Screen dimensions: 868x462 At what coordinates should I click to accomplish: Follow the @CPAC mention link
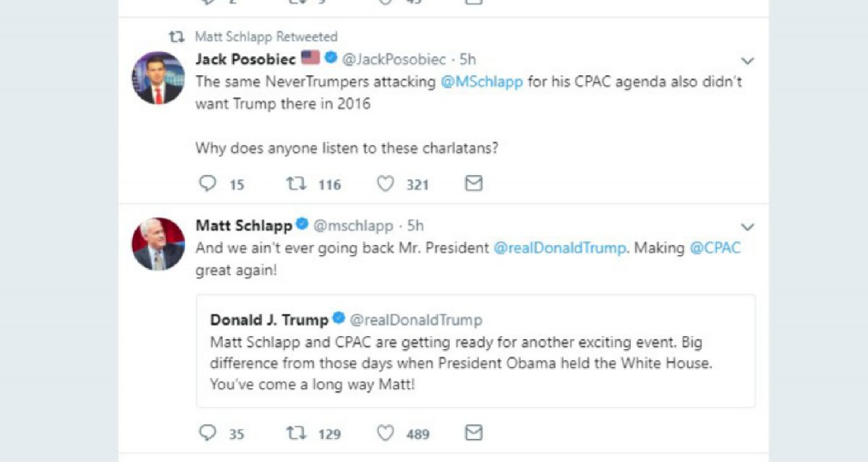(x=715, y=248)
